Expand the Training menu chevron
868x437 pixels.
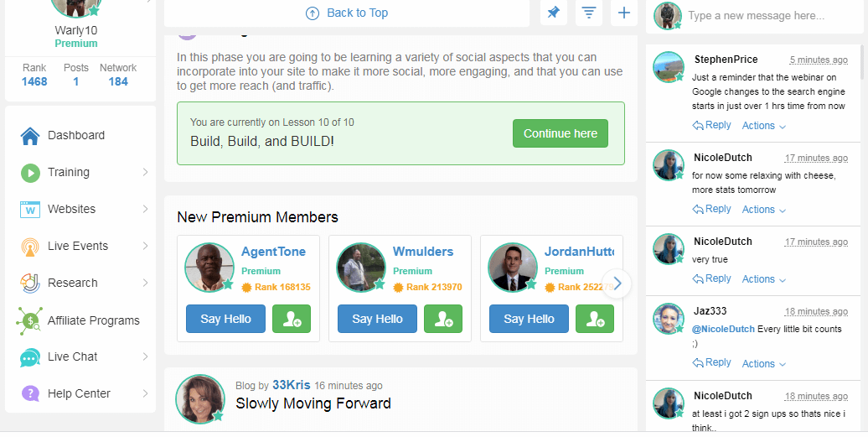[145, 172]
